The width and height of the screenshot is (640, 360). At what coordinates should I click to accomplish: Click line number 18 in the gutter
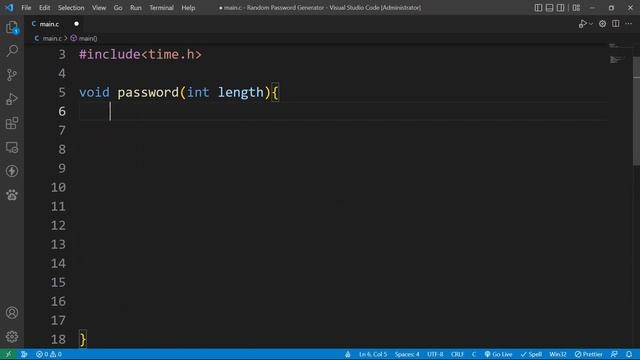(58, 339)
